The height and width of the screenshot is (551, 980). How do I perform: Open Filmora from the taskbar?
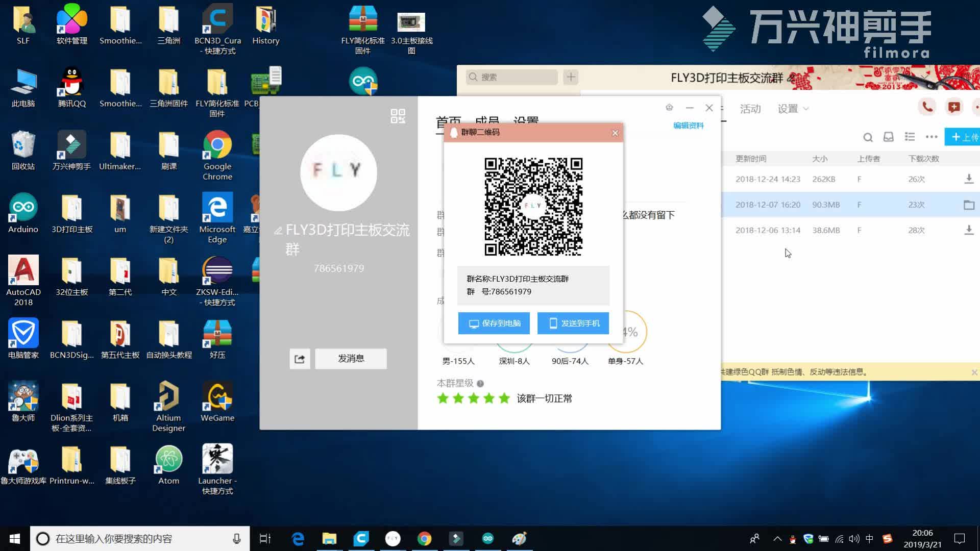click(x=456, y=538)
